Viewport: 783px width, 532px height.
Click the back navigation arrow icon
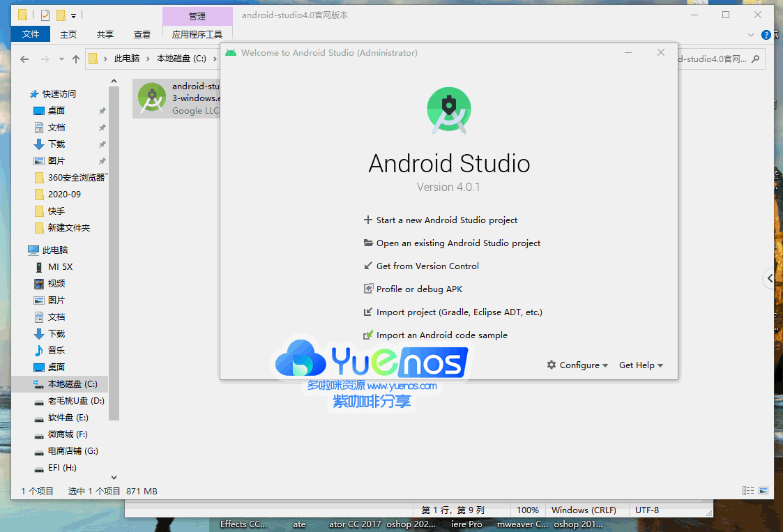(24, 59)
